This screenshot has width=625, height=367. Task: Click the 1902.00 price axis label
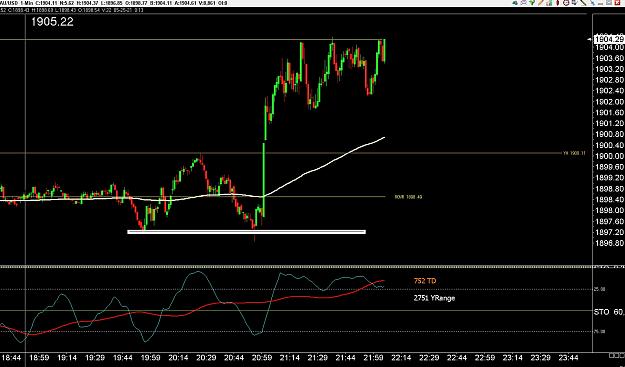(609, 101)
